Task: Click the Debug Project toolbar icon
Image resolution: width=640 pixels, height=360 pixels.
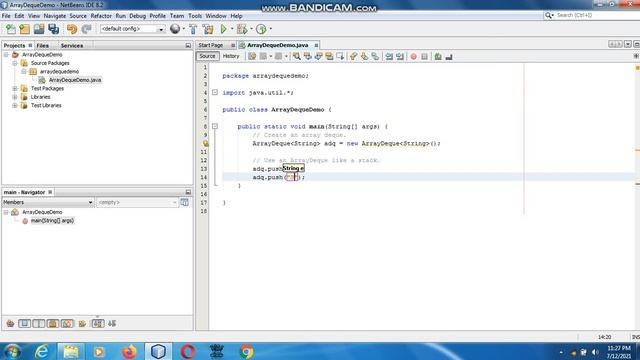Action: click(x=242, y=29)
